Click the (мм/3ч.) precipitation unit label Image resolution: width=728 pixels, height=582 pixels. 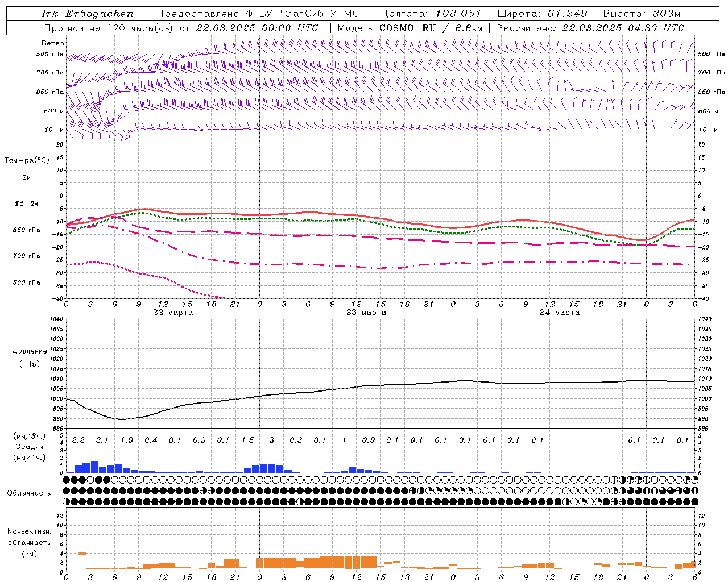click(30, 436)
